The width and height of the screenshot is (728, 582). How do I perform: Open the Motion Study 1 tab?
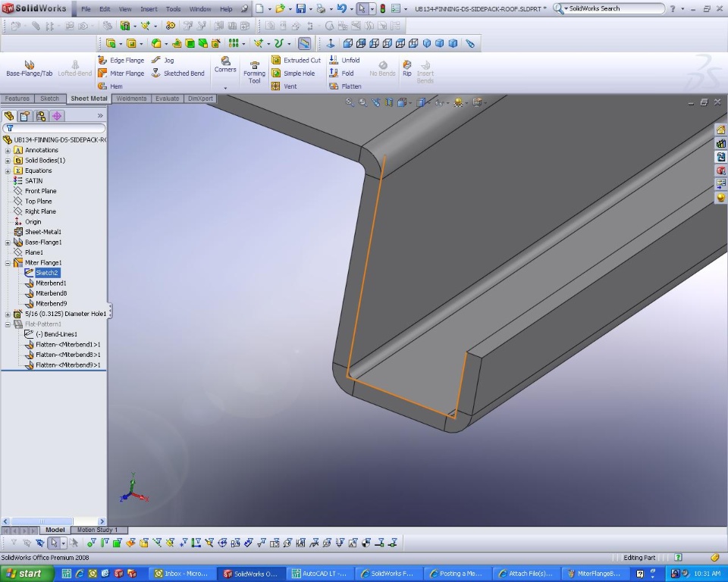(97, 530)
